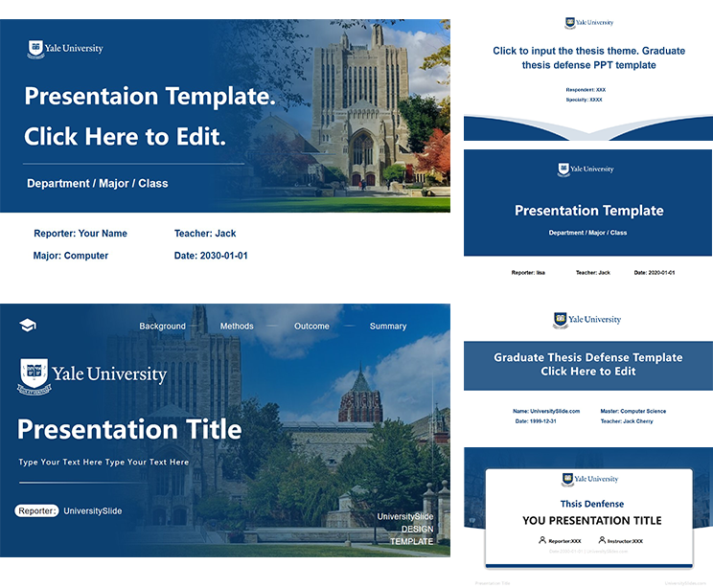Click the white Reporter pill label

[x=36, y=511]
